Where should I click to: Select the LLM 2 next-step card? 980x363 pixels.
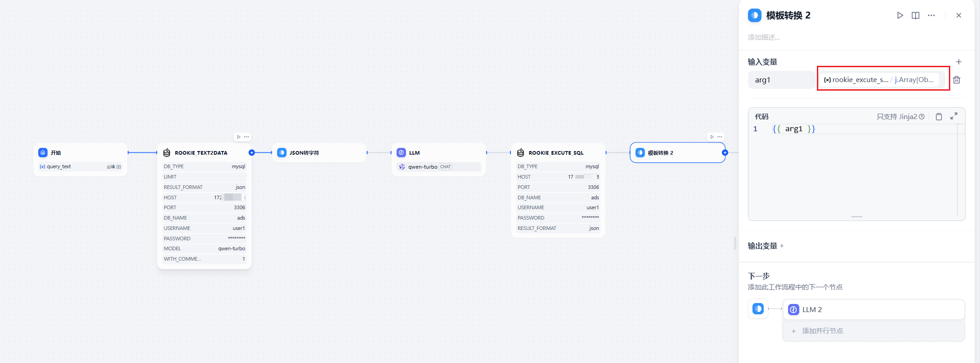click(x=873, y=309)
